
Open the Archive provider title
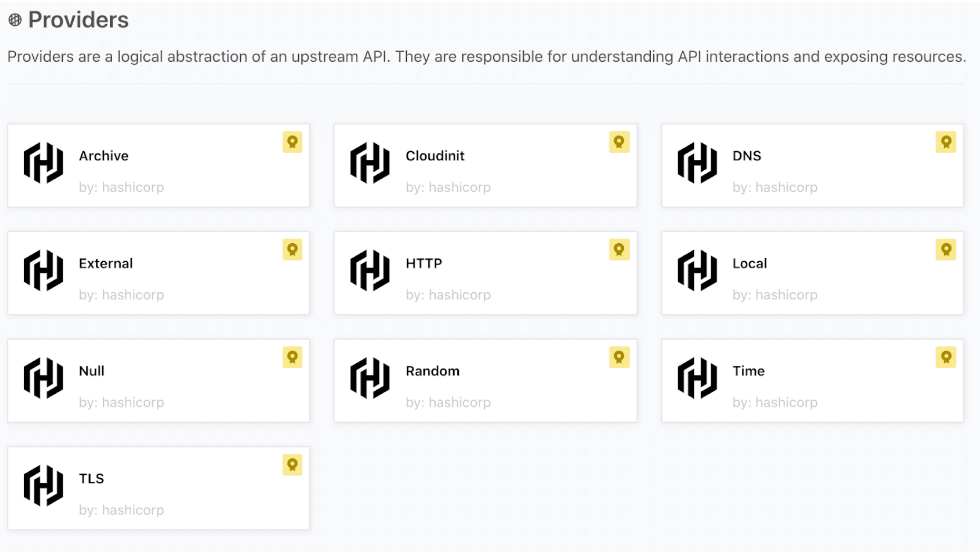click(104, 156)
